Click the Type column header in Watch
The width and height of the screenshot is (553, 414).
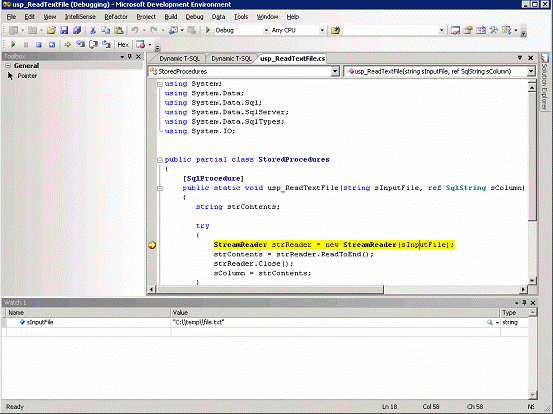pyautogui.click(x=514, y=313)
